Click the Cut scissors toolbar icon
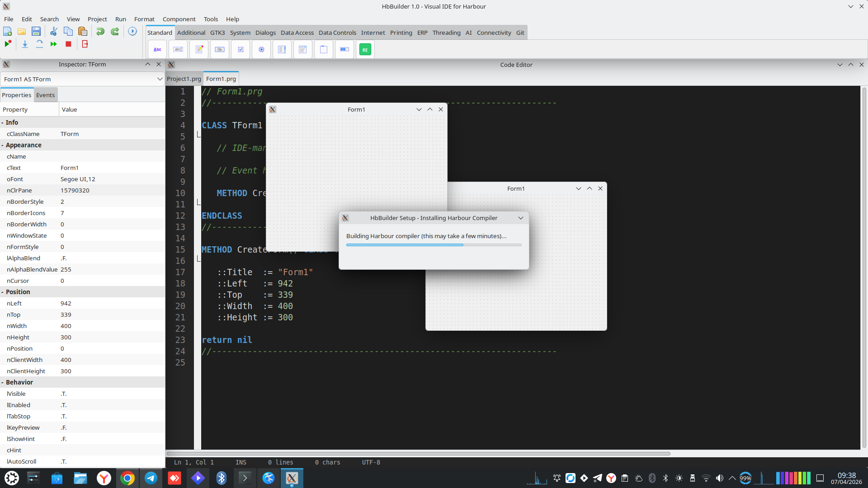 click(53, 31)
